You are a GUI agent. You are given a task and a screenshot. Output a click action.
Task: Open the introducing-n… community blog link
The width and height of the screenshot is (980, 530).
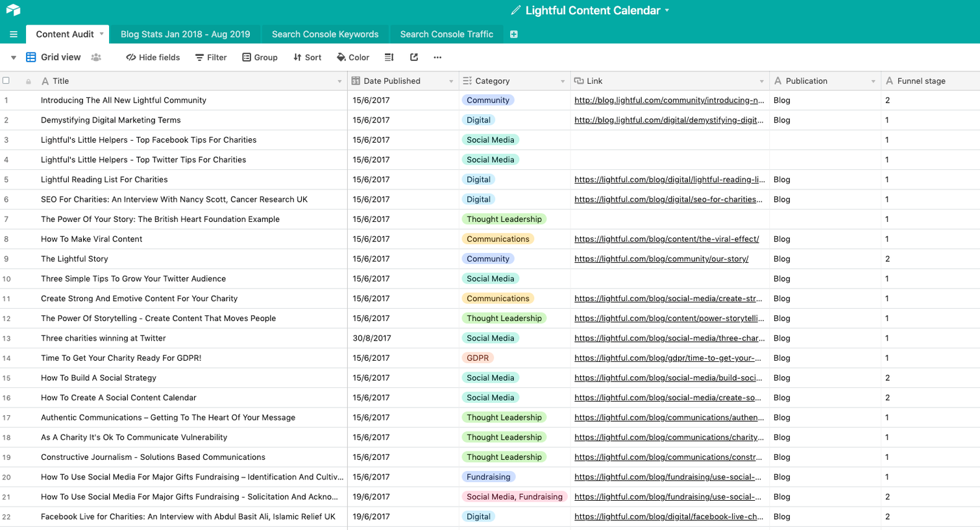(669, 101)
